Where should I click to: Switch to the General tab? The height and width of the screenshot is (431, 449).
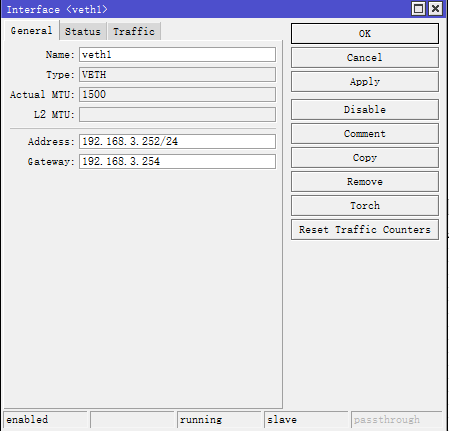32,31
